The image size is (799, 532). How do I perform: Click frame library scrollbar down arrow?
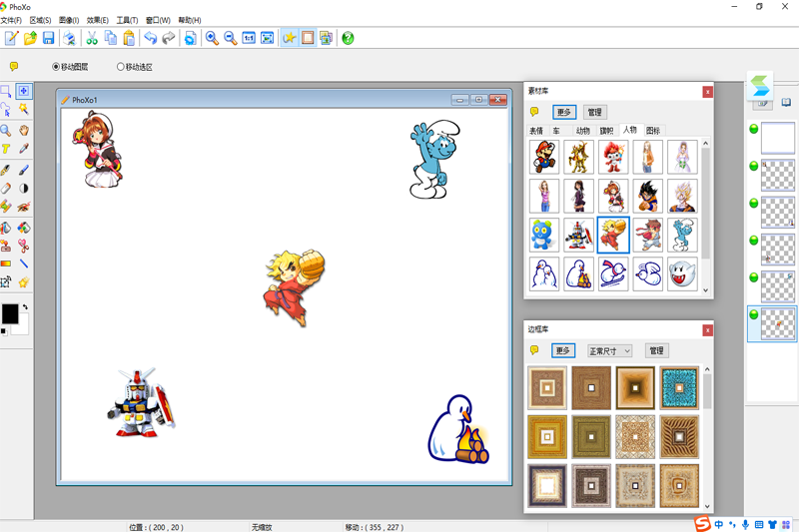click(707, 506)
